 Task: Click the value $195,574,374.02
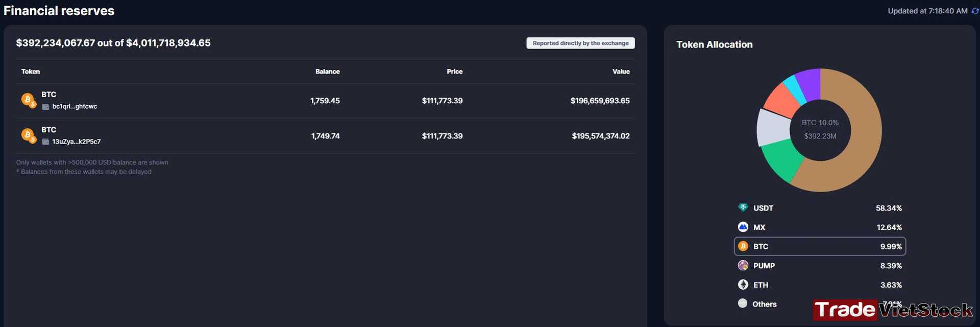[601, 136]
